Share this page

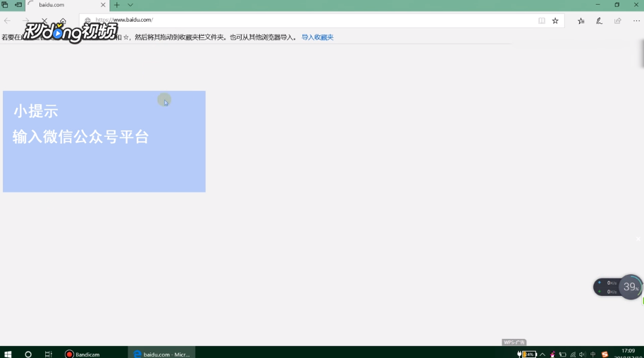pyautogui.click(x=618, y=20)
